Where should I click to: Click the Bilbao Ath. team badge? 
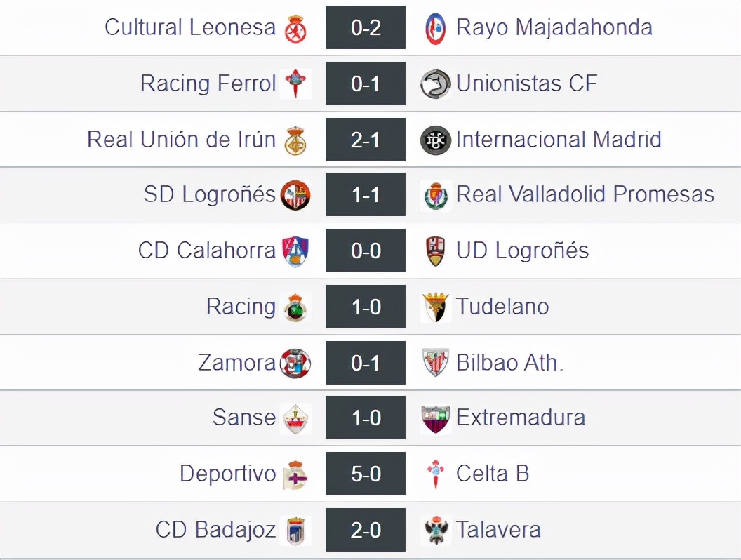[436, 362]
